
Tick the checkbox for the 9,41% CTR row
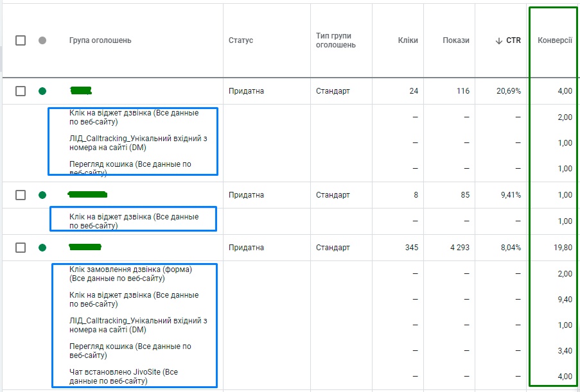pos(21,195)
